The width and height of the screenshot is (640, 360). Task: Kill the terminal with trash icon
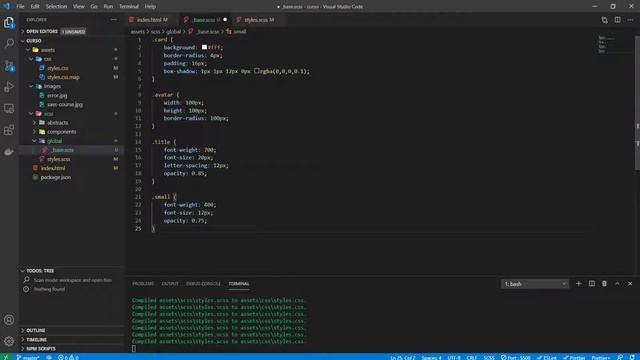click(x=604, y=284)
